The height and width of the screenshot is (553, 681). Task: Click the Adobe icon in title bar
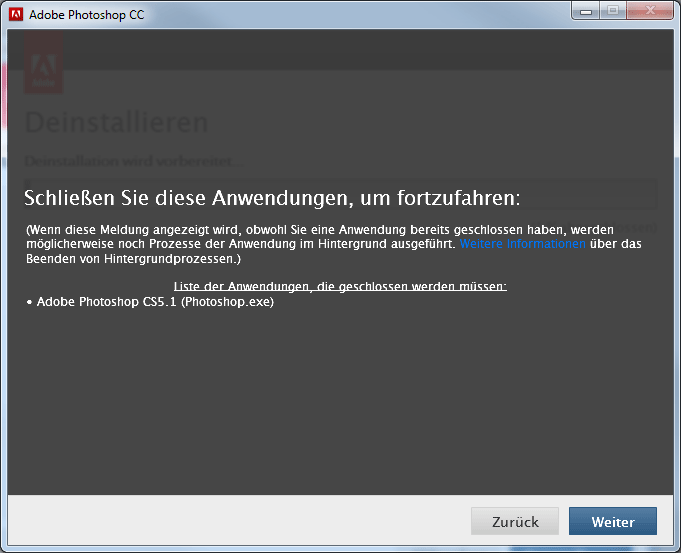coord(16,14)
